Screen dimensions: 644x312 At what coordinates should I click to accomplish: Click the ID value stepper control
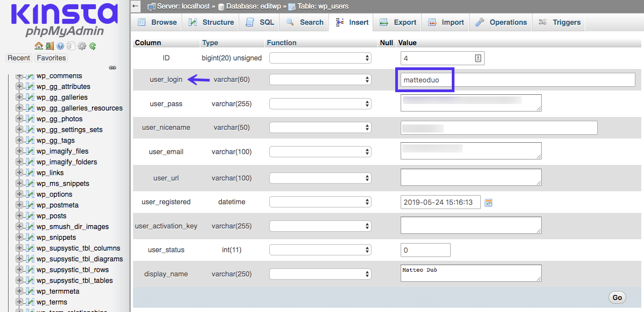(x=478, y=57)
